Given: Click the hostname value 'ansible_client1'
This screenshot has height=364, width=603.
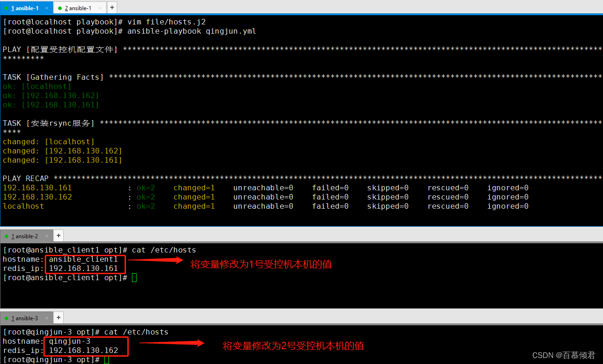Looking at the screenshot, I should pos(84,259).
